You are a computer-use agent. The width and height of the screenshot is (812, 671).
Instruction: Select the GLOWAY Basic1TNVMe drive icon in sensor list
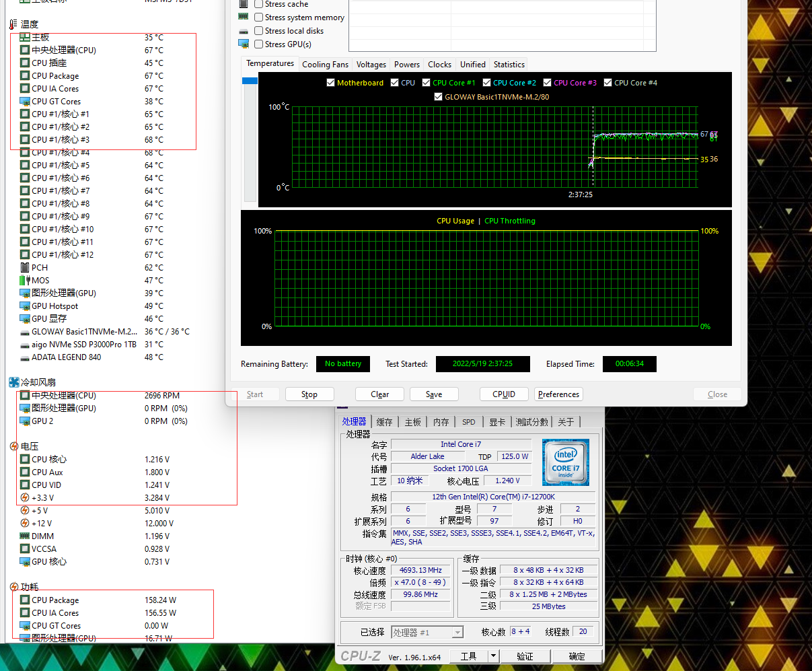(25, 332)
